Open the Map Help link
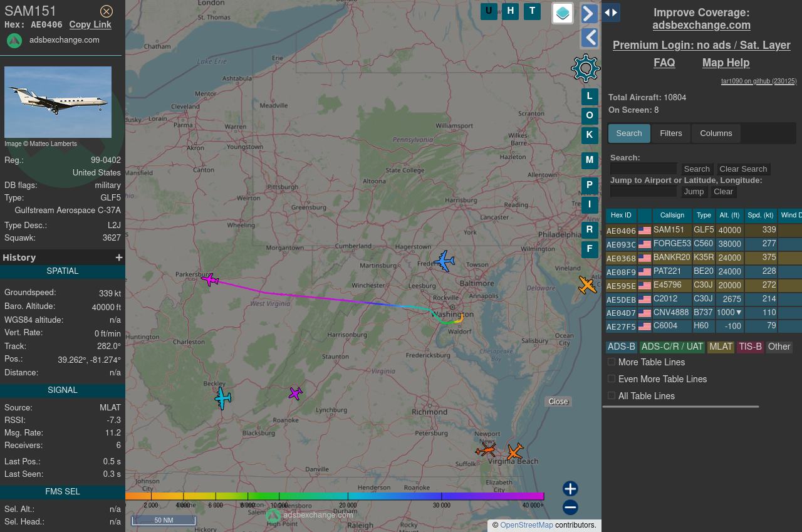The height and width of the screenshot is (532, 802). click(x=726, y=63)
